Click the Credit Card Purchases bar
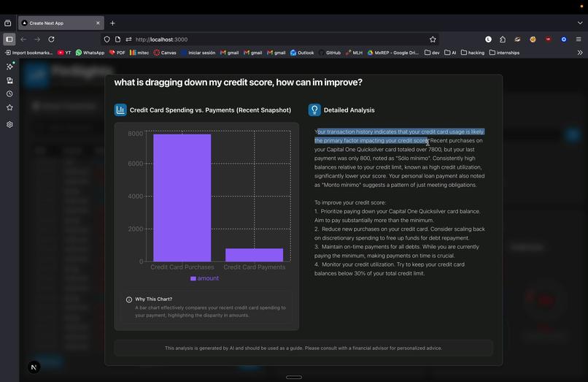588x382 pixels. click(x=182, y=198)
